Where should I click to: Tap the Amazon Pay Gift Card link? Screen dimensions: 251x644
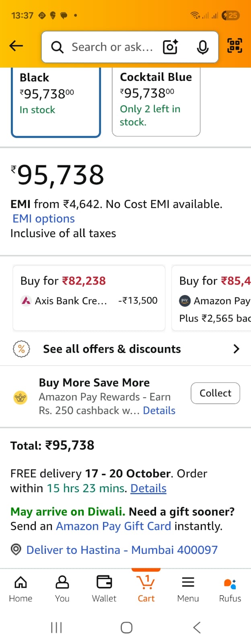[113, 526]
